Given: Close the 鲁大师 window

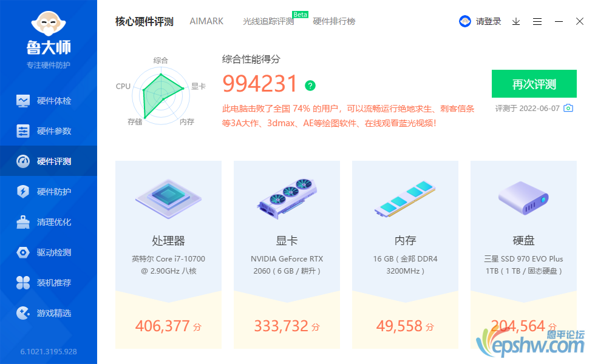Looking at the screenshot, I should point(579,21).
